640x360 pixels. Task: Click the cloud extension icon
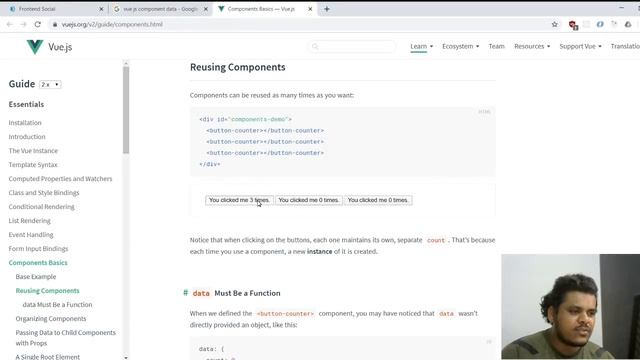628,24
